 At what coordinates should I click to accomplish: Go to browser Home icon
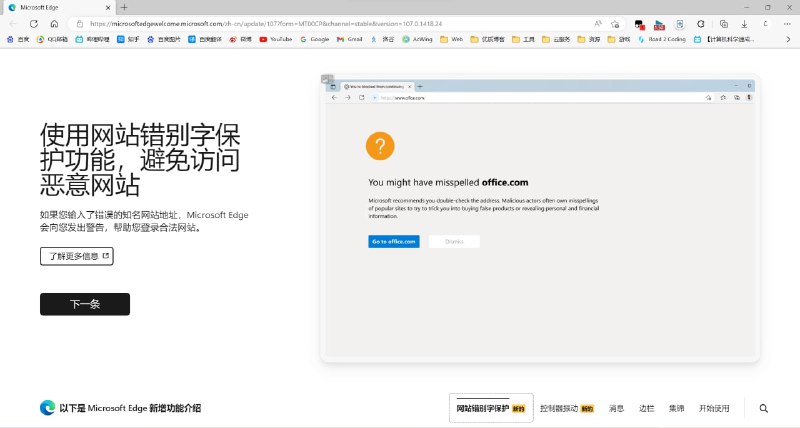click(x=54, y=23)
